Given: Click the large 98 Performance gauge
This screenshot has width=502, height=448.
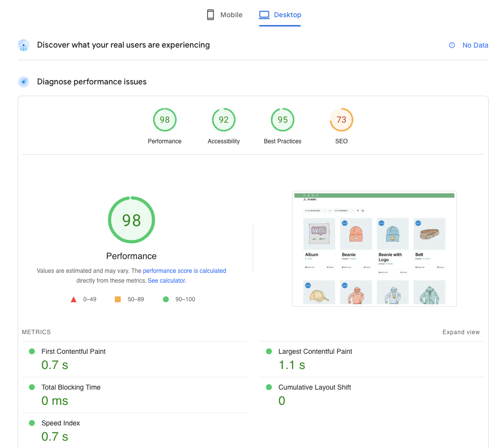Looking at the screenshot, I should pos(131,220).
